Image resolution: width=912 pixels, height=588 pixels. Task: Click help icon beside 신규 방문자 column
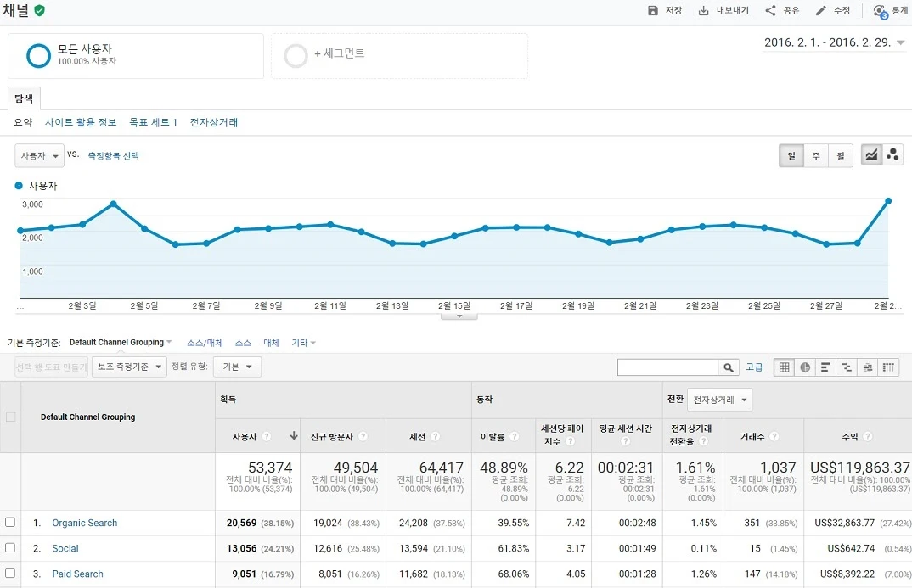(x=363, y=436)
